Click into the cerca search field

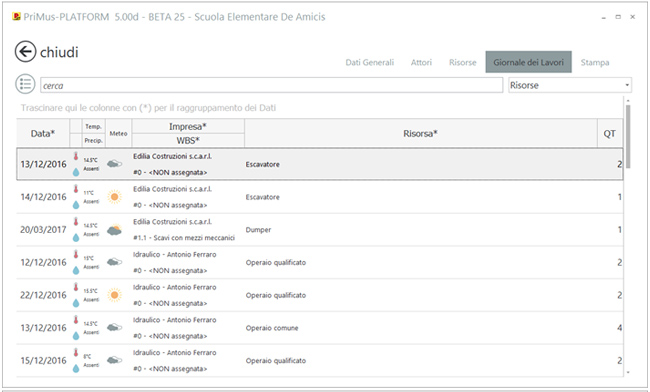tap(272, 85)
